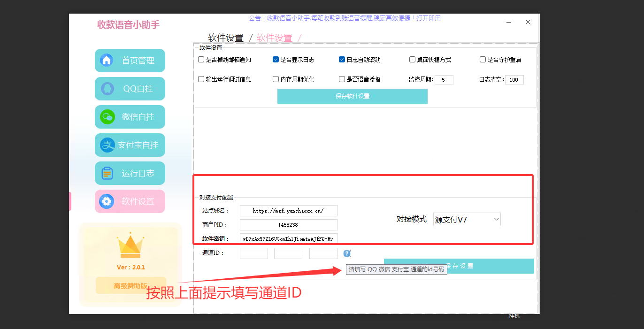The width and height of the screenshot is (644, 329).
Task: Click the 支付宝自挂 Alipay icon
Action: click(107, 145)
